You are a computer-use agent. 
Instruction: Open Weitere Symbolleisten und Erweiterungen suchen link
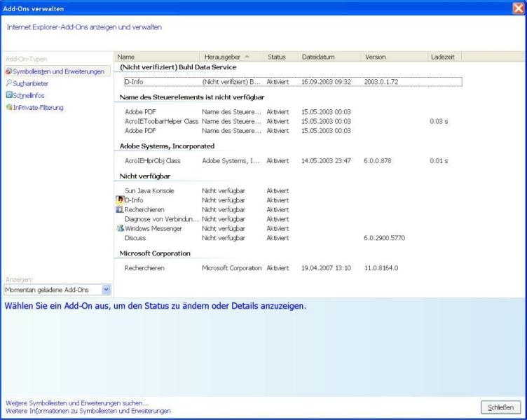(x=77, y=403)
